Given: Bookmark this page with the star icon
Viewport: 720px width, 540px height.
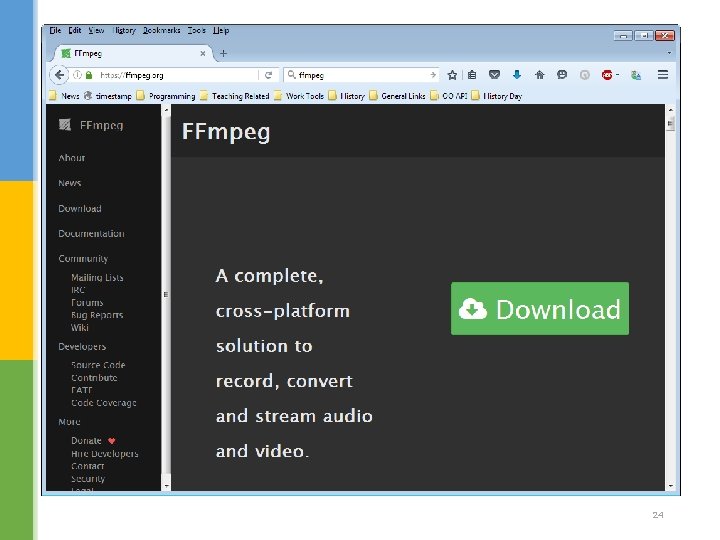Looking at the screenshot, I should pos(452,75).
